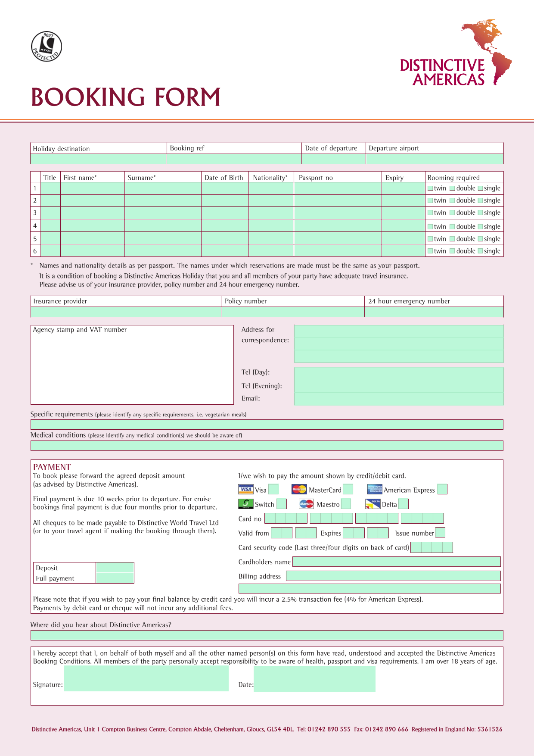Click the Email field
This screenshot has height=756, width=534.
pos(399,399)
